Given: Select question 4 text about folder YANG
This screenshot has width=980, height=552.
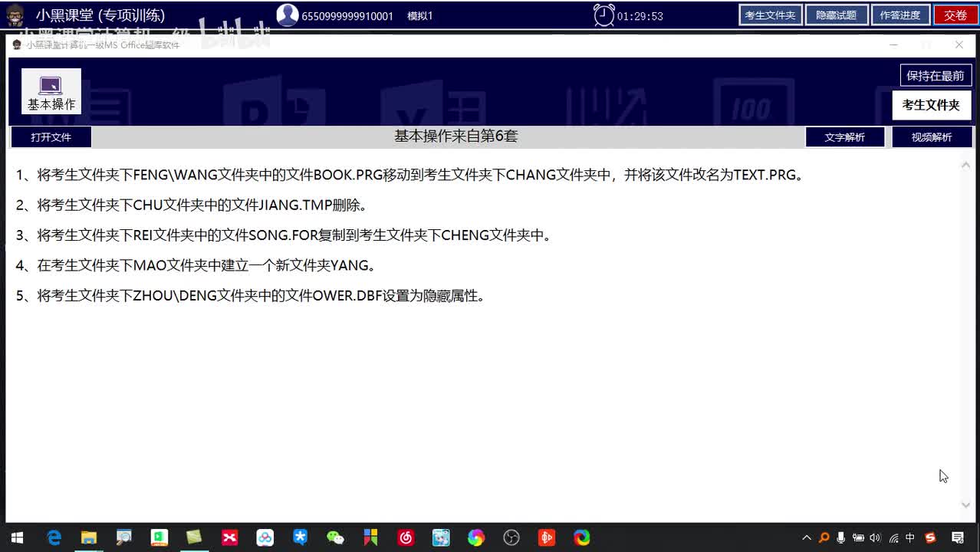Looking at the screenshot, I should [196, 265].
